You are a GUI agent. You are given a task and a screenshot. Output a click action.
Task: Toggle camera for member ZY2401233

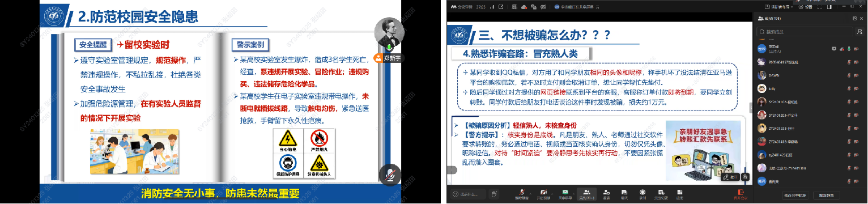pyautogui.click(x=856, y=129)
